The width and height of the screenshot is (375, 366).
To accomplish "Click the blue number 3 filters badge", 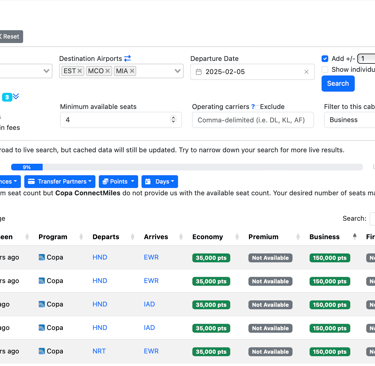I will tap(7, 97).
